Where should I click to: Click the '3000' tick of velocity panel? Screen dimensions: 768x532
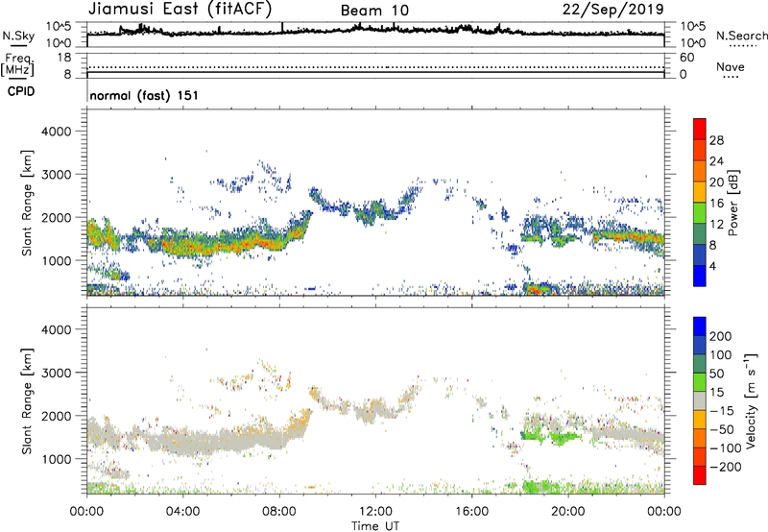coord(56,373)
